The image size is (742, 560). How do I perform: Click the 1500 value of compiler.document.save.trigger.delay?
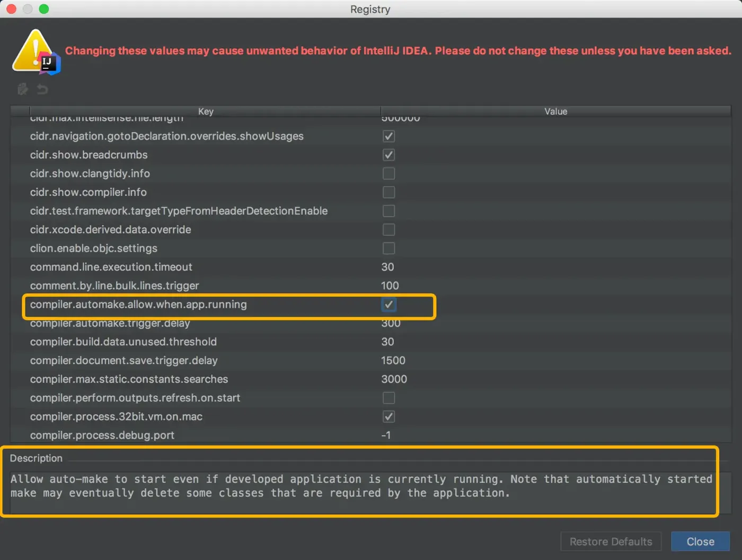click(x=393, y=360)
